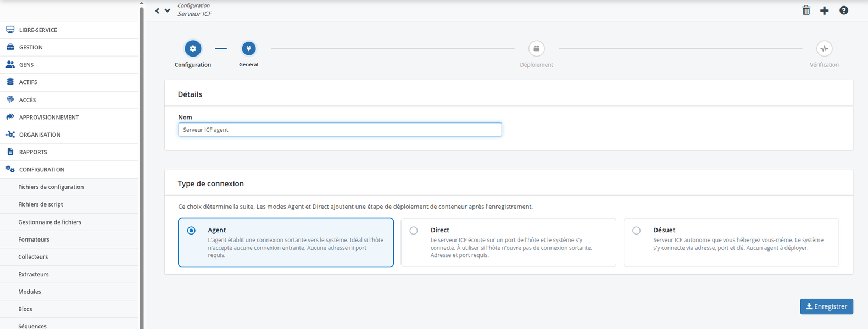Focus the Nom input field
This screenshot has height=329, width=868.
340,130
